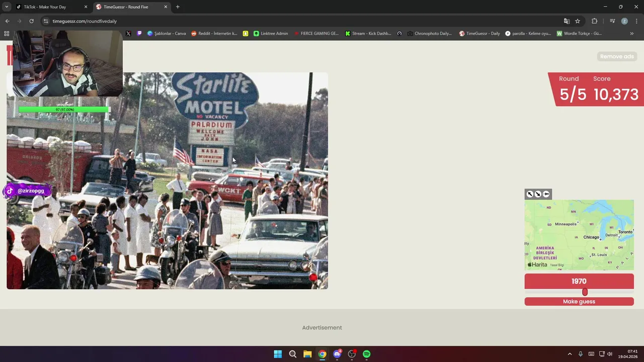
Task: Switch to Chrome in the taskbar
Action: coord(322,354)
